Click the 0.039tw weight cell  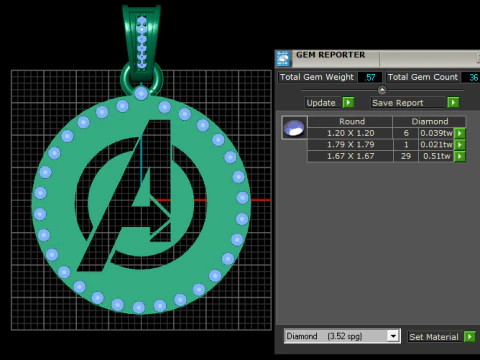[436, 133]
